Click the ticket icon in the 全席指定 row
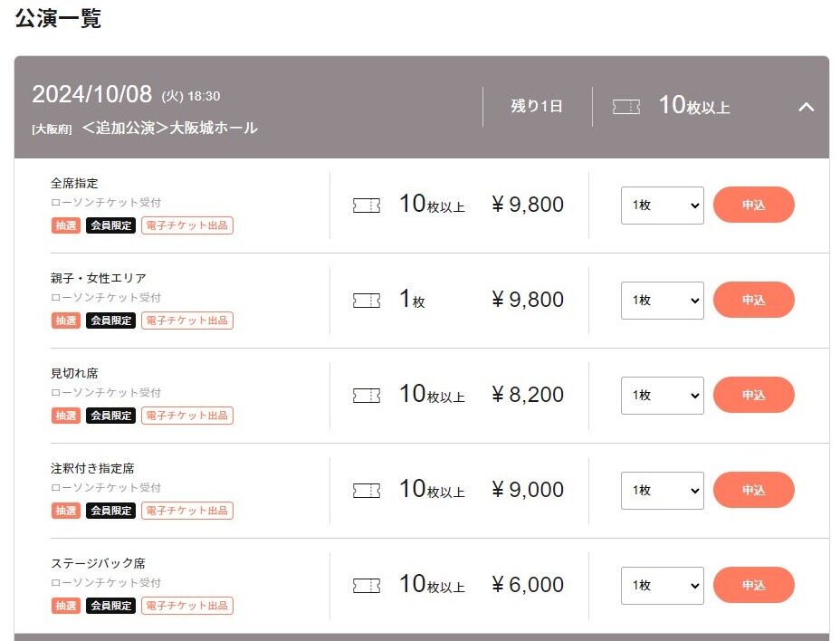Viewport: 840px width, 641px height. pyautogui.click(x=367, y=206)
